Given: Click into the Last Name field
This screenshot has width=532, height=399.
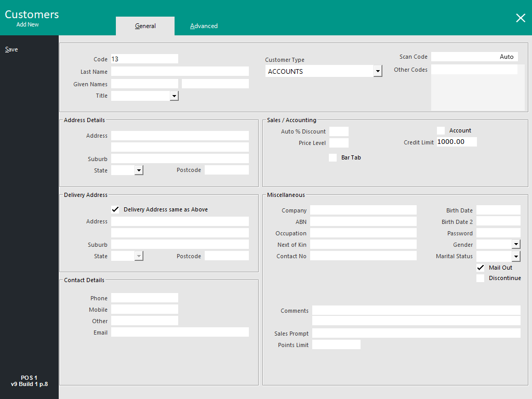Looking at the screenshot, I should [x=180, y=71].
